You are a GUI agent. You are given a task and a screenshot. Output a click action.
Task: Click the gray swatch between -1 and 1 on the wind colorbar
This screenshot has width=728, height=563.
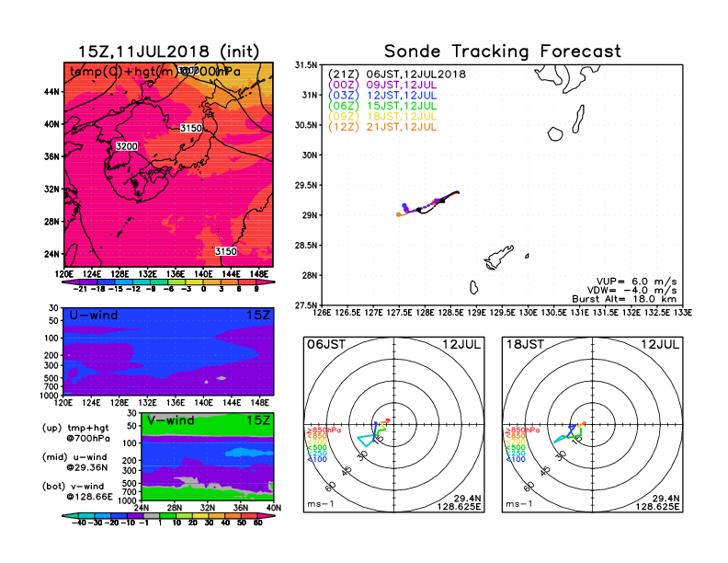click(x=152, y=516)
